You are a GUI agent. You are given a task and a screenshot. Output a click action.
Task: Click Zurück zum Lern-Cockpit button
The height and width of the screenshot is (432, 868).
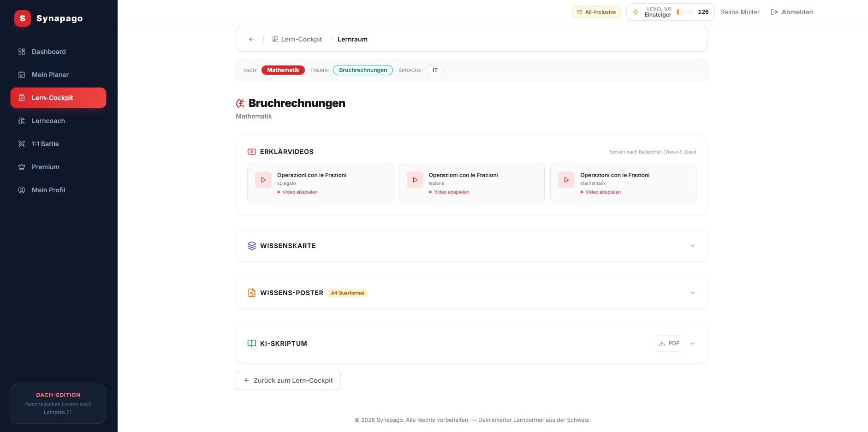pyautogui.click(x=288, y=380)
